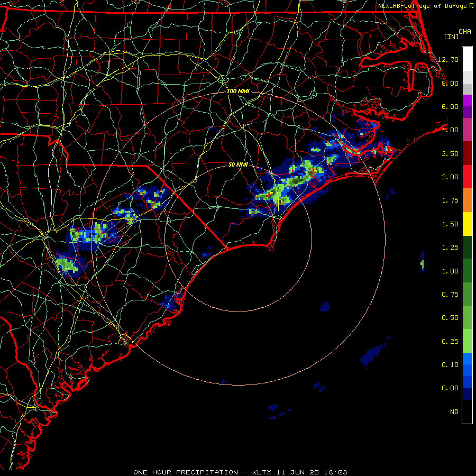Click the 2.00 legend value
The image size is (476, 476).
pyautogui.click(x=450, y=177)
